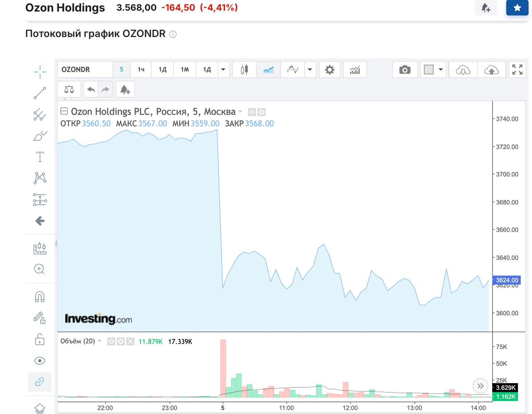Click the compare symbols scales icon
The width and height of the screenshot is (532, 414).
coord(69,89)
